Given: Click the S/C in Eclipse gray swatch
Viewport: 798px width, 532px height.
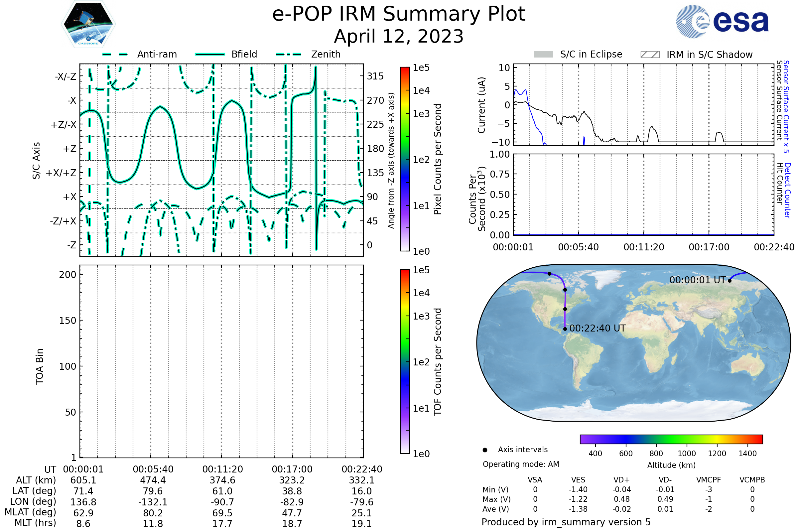Looking at the screenshot, I should tap(544, 55).
